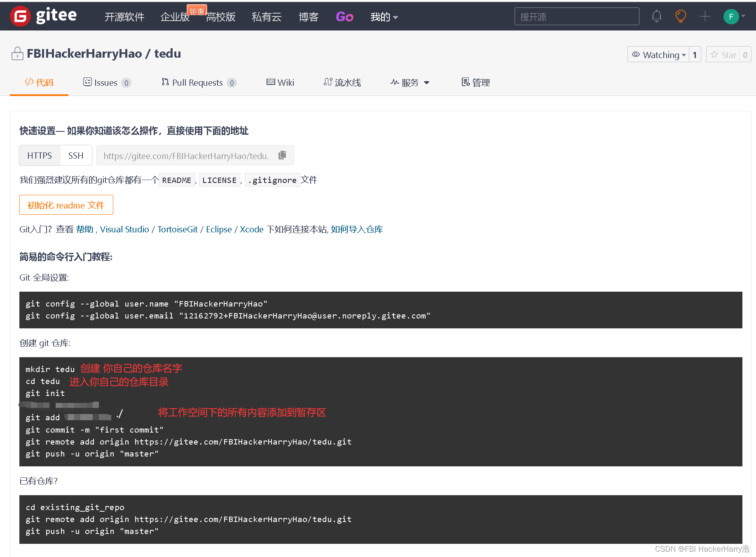The width and height of the screenshot is (756, 557).
Task: Click the git commit -m "first commit" line
Action: (95, 430)
